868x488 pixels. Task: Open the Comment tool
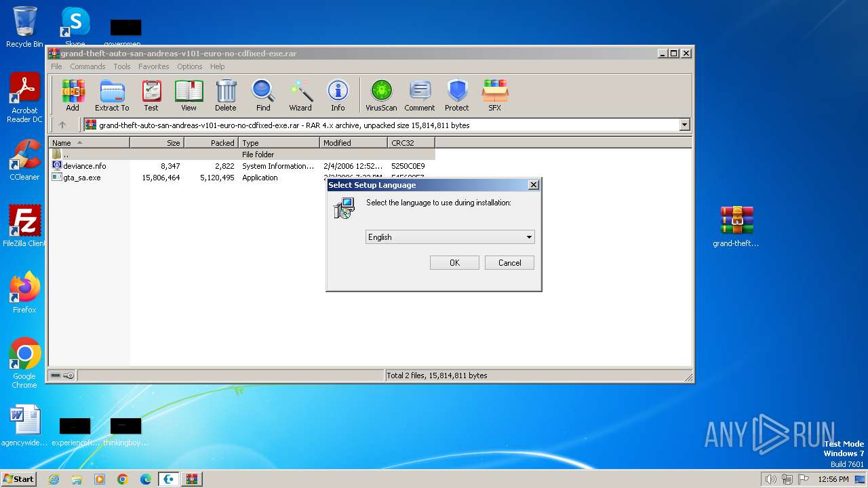click(x=420, y=95)
